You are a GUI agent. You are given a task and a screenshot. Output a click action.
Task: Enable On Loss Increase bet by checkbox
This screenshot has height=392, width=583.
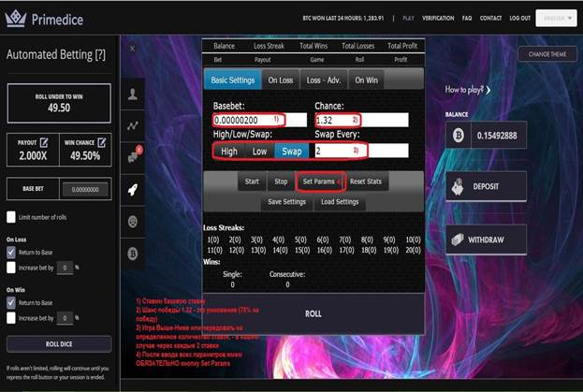11,268
